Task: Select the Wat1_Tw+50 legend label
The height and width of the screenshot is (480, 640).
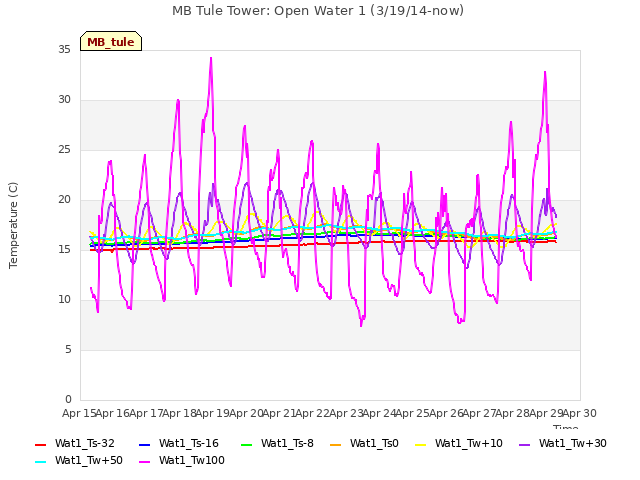Action: point(89,461)
